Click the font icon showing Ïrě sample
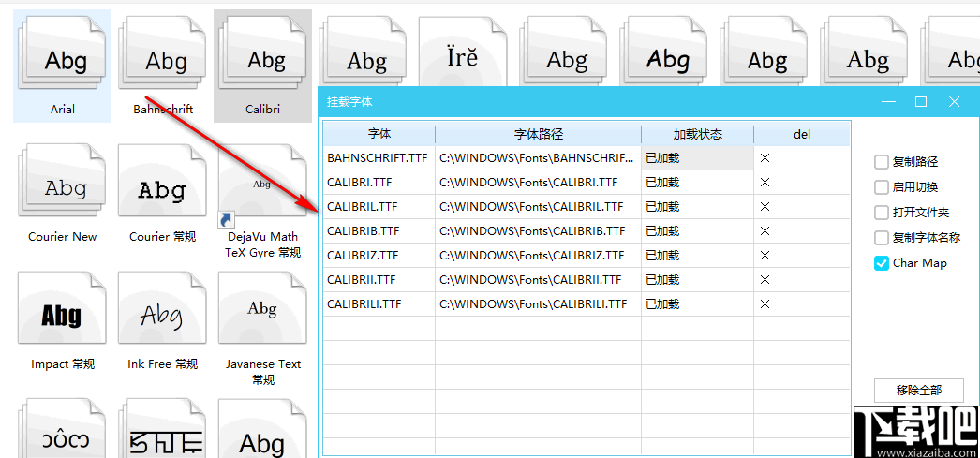The image size is (980, 458). tap(463, 52)
